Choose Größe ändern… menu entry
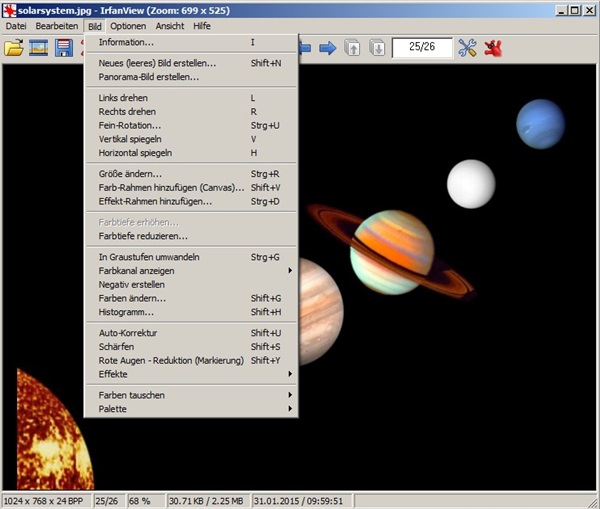The height and width of the screenshot is (509, 600). [130, 174]
